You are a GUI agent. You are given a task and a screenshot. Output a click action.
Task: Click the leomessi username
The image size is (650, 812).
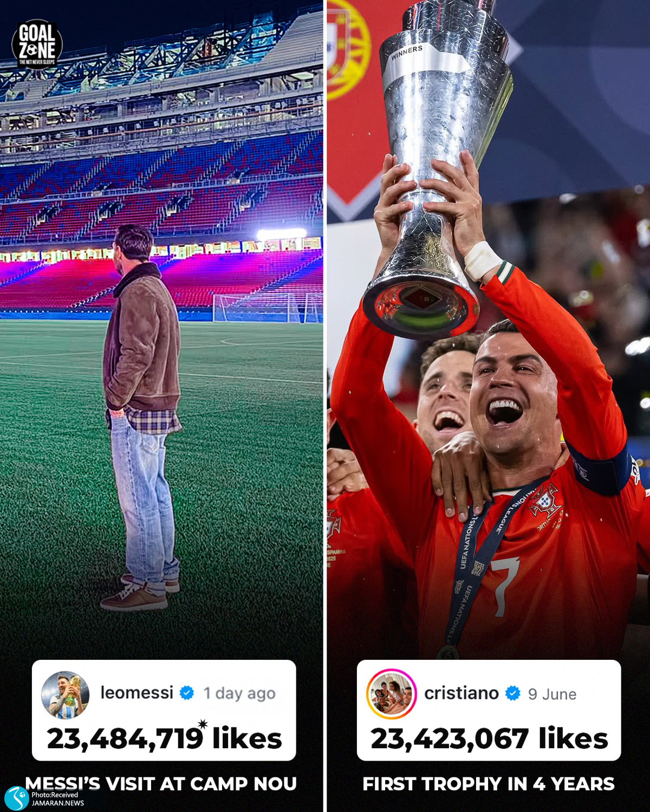(136, 692)
